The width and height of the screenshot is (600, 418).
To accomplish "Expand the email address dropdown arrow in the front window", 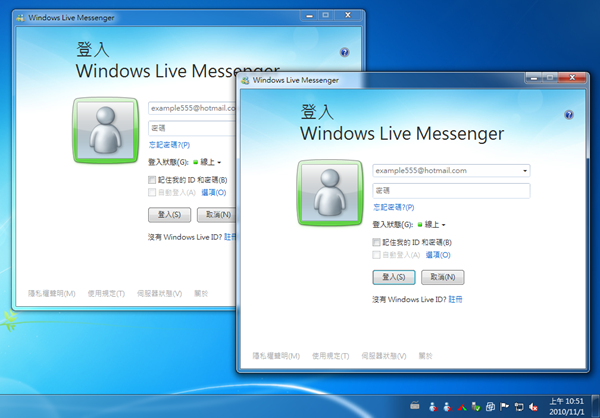I will (x=525, y=171).
